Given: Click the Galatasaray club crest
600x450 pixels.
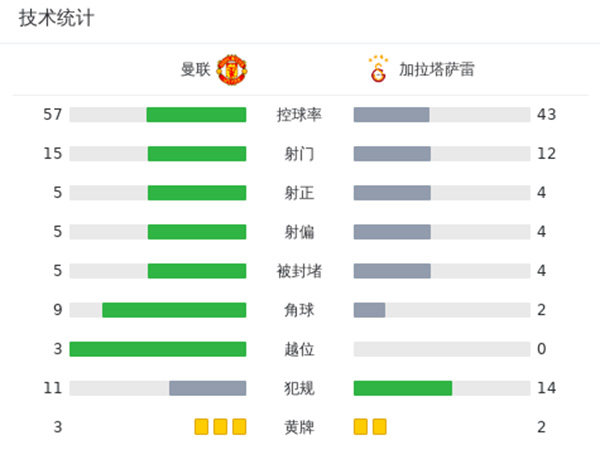Looking at the screenshot, I should [377, 70].
